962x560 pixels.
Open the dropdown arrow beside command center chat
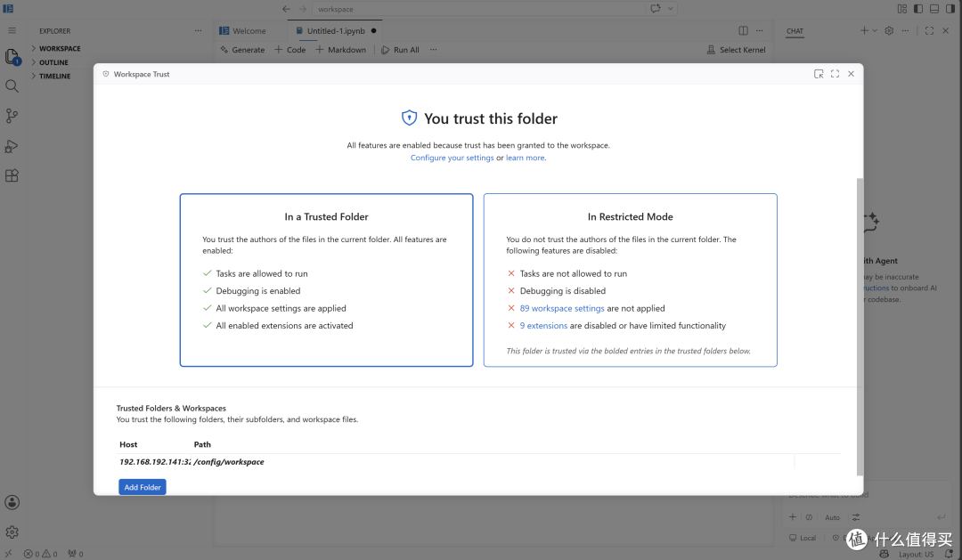tap(670, 9)
